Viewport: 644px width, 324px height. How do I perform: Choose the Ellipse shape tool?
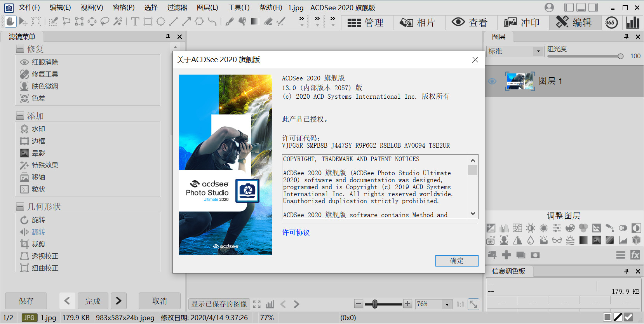point(161,22)
